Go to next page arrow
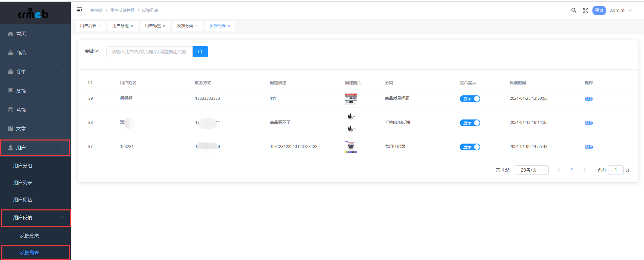Viewport: 644px width, 260px height. tap(585, 170)
